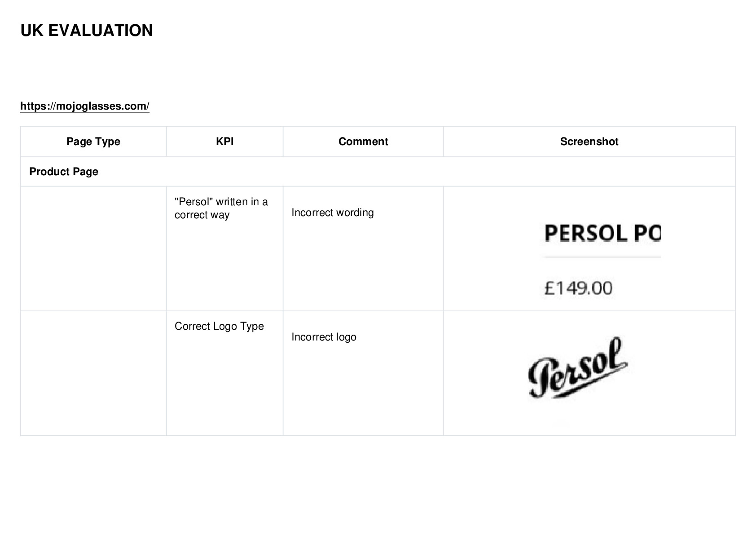The width and height of the screenshot is (756, 535).
Task: Select the KPI column header
Action: point(225,141)
